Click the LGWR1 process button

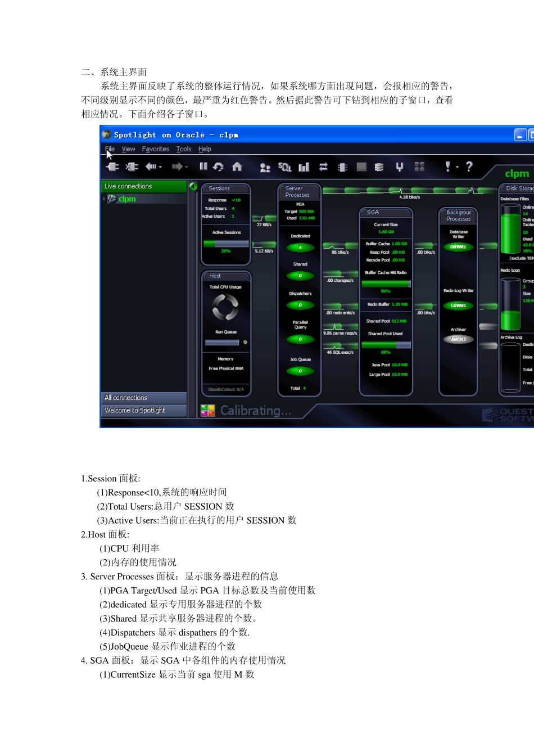coord(458,306)
